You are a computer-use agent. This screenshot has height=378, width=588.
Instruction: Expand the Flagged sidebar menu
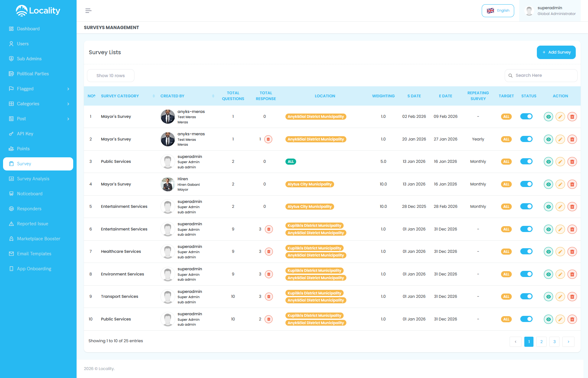click(x=25, y=88)
